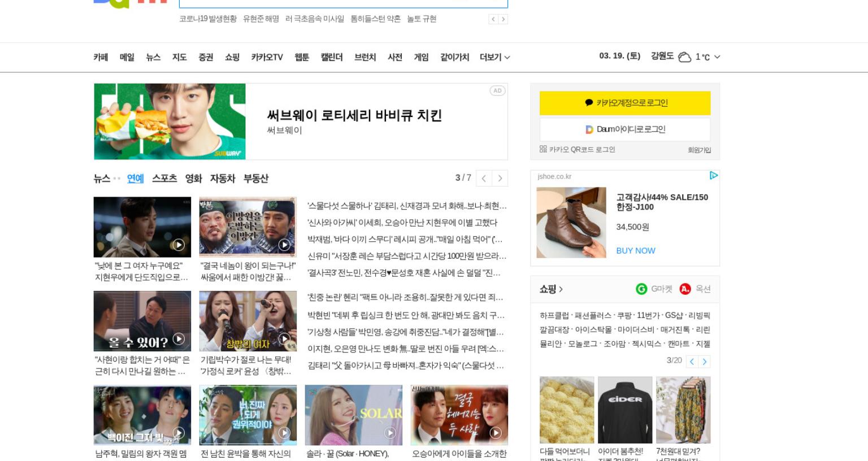Open 캘린더 in the navigation bar
The image size is (868, 461).
coord(332,57)
